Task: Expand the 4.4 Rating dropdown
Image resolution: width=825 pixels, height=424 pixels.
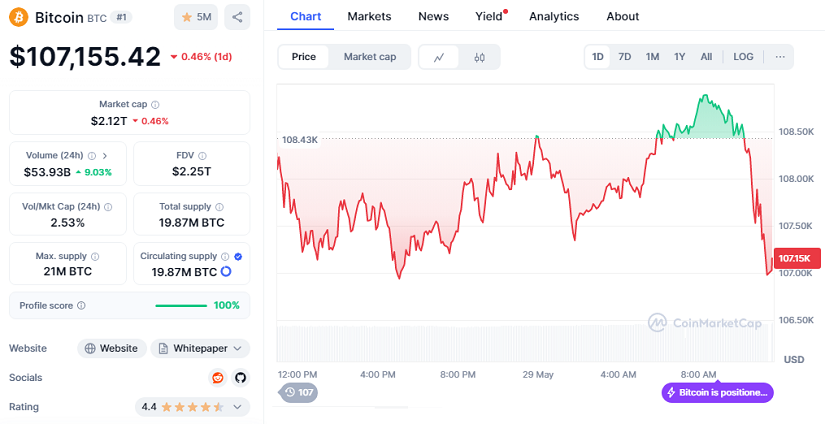Action: coord(193,407)
